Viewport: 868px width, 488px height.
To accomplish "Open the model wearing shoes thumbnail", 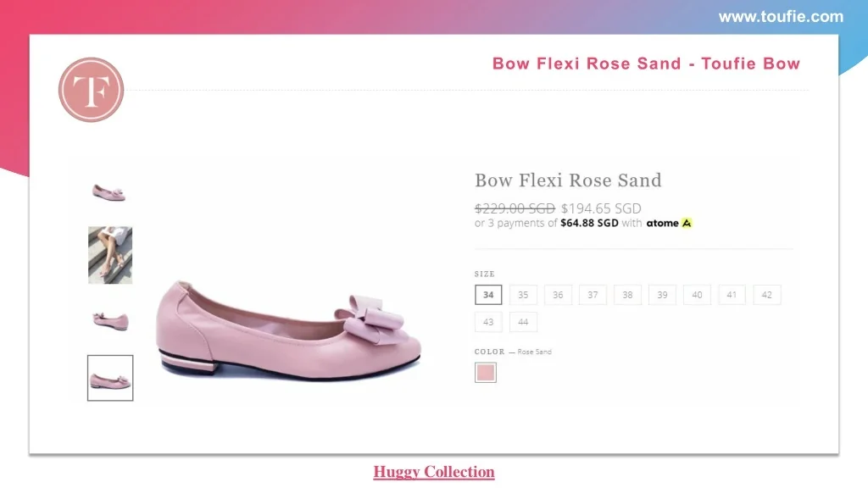I will (x=110, y=254).
